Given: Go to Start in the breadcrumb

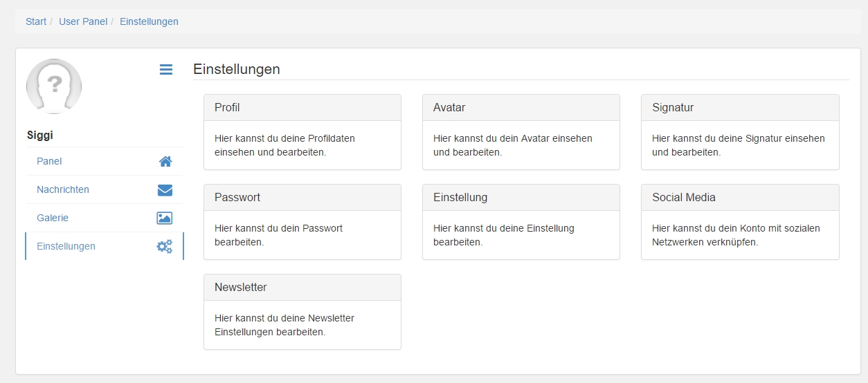Looking at the screenshot, I should coord(36,21).
